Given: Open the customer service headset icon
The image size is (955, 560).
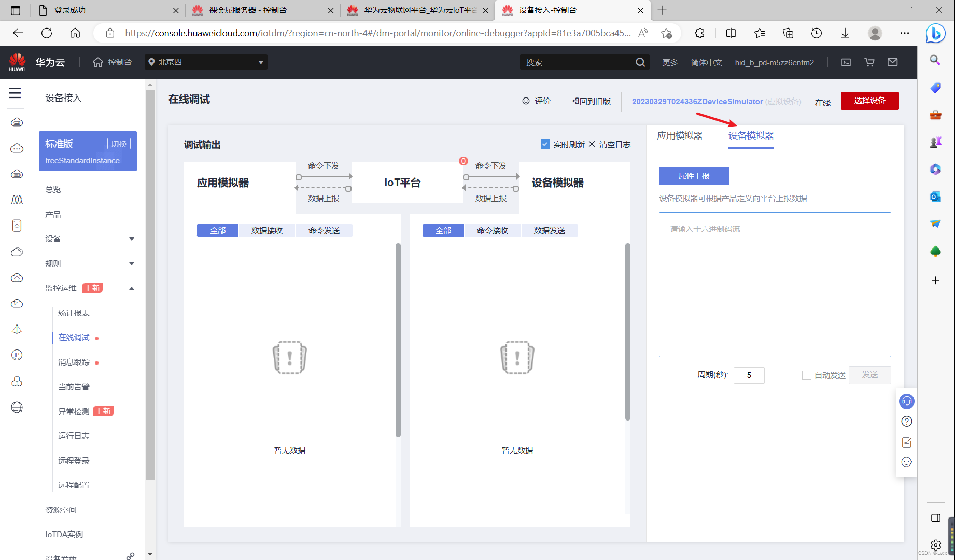Looking at the screenshot, I should tap(907, 401).
